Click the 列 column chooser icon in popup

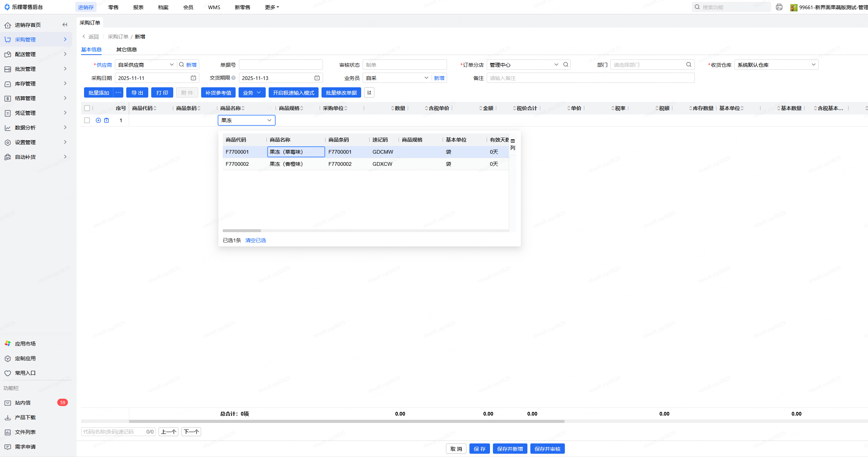click(513, 145)
